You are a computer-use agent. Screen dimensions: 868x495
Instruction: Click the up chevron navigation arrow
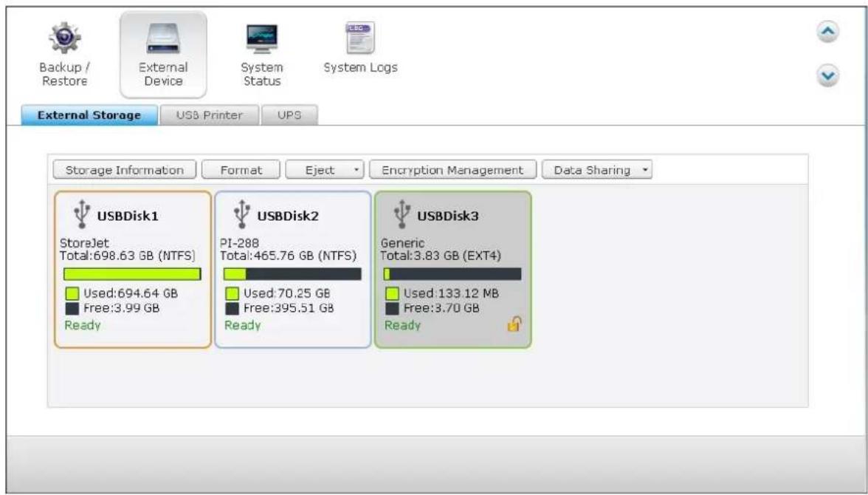tap(827, 33)
